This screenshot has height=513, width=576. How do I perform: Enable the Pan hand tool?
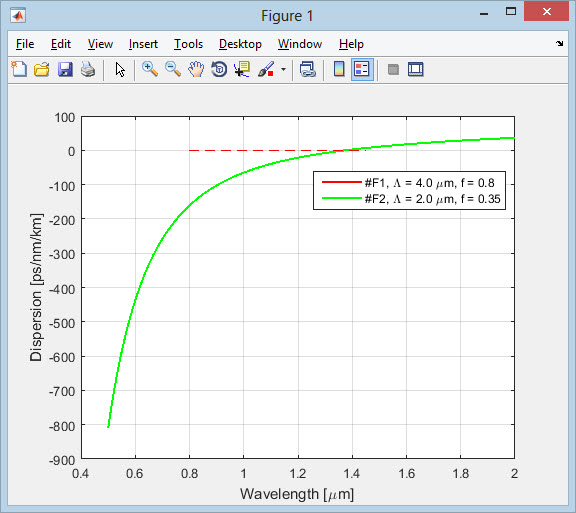click(x=196, y=69)
